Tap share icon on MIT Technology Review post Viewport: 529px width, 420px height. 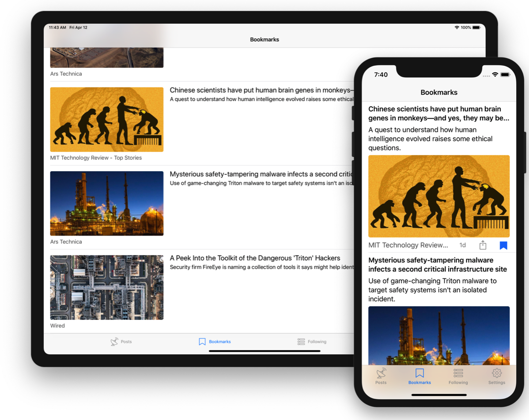483,245
